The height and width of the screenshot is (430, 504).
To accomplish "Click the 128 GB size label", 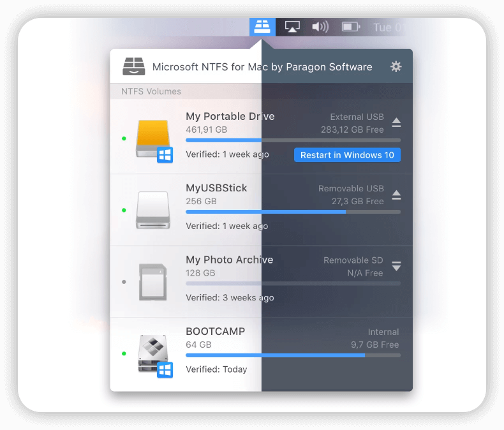I will 200,273.
